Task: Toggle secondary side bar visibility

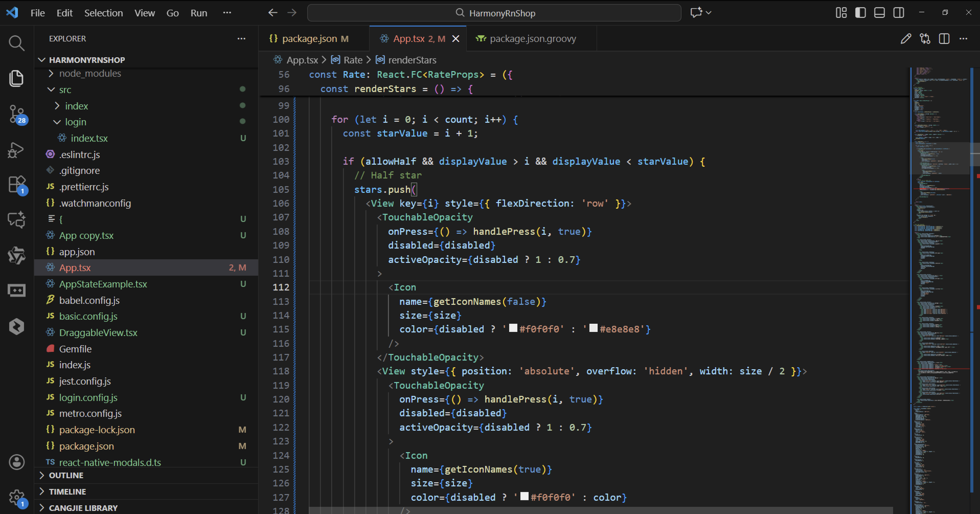Action: click(898, 13)
